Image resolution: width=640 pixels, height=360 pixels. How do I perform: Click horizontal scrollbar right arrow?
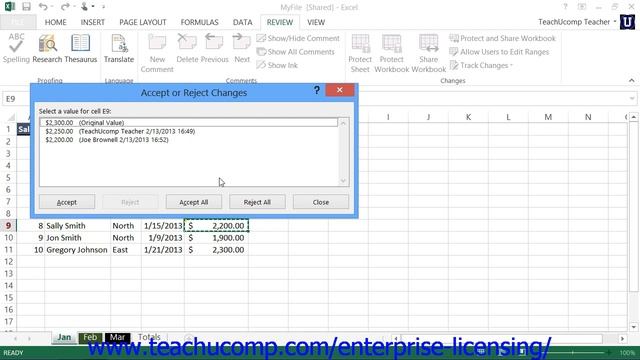tap(622, 339)
